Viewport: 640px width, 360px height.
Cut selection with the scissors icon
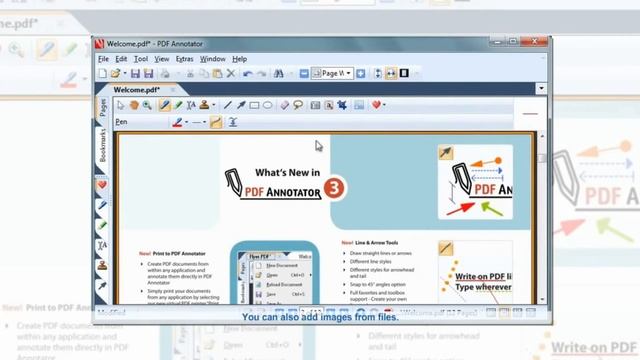point(190,73)
